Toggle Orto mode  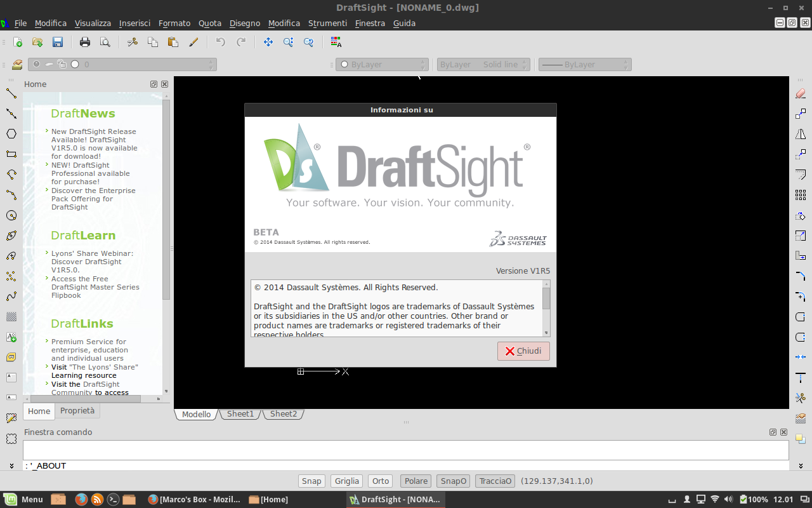(x=381, y=481)
